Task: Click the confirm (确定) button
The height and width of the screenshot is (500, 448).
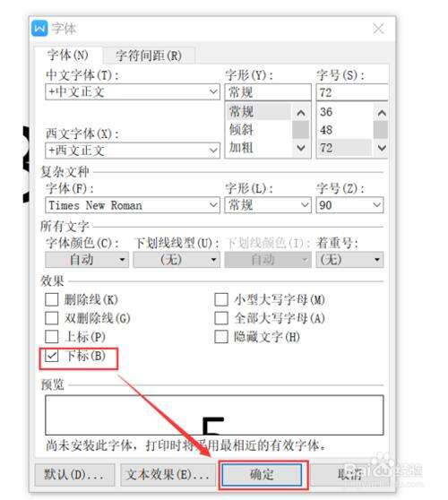Action: click(x=262, y=475)
